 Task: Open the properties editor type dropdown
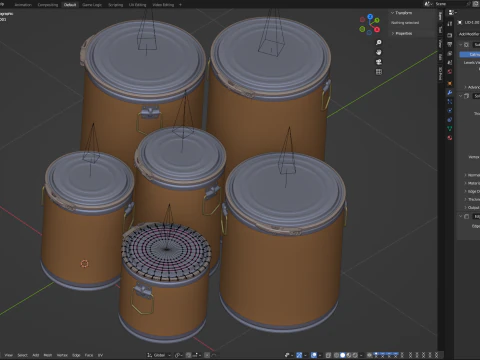(452, 12)
